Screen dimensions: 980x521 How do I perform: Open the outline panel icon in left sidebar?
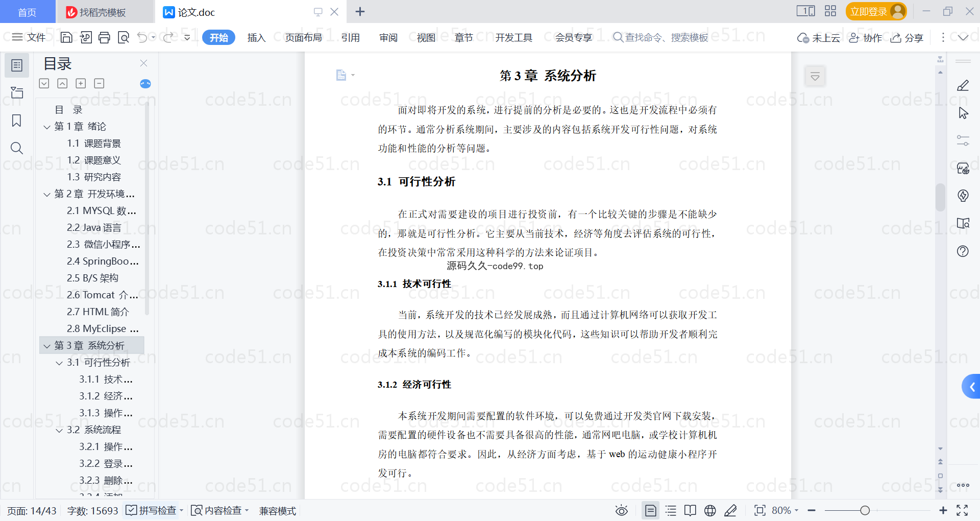[17, 65]
